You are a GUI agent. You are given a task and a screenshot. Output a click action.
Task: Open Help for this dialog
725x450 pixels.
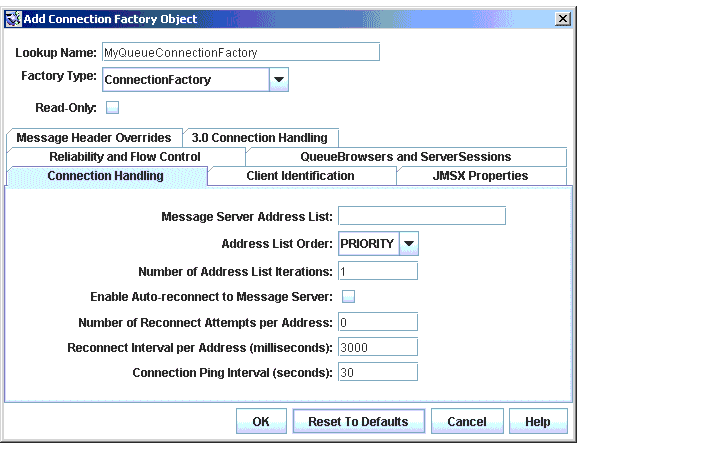click(538, 421)
